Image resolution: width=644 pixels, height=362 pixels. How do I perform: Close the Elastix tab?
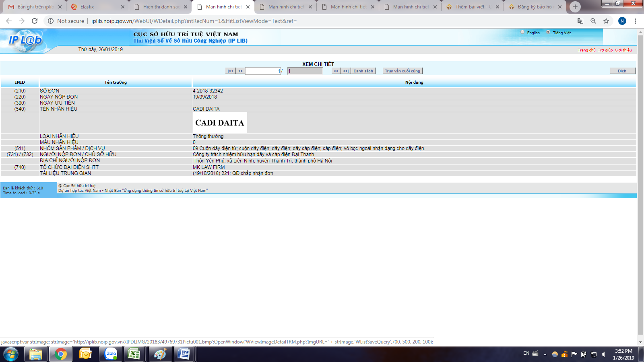[x=123, y=7]
